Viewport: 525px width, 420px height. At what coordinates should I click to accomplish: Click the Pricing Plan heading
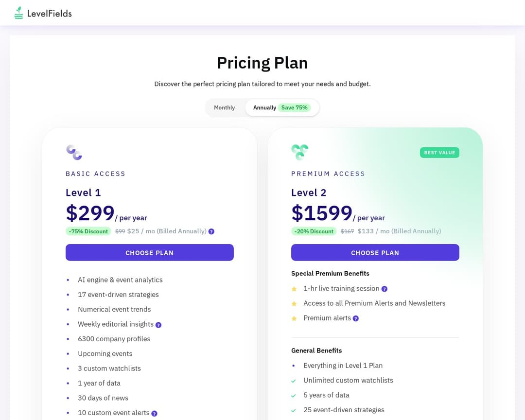(x=262, y=63)
